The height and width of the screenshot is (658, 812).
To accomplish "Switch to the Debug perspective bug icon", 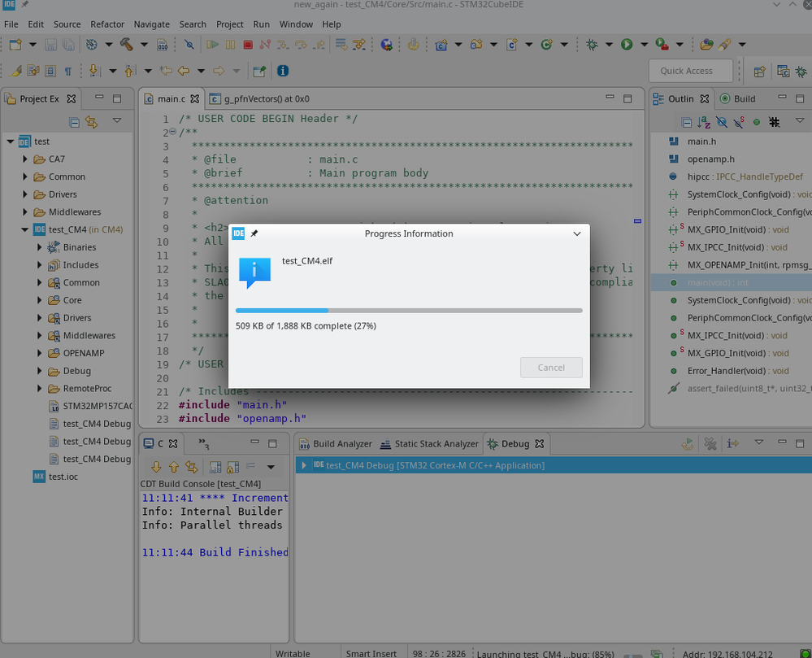I will tap(801, 72).
